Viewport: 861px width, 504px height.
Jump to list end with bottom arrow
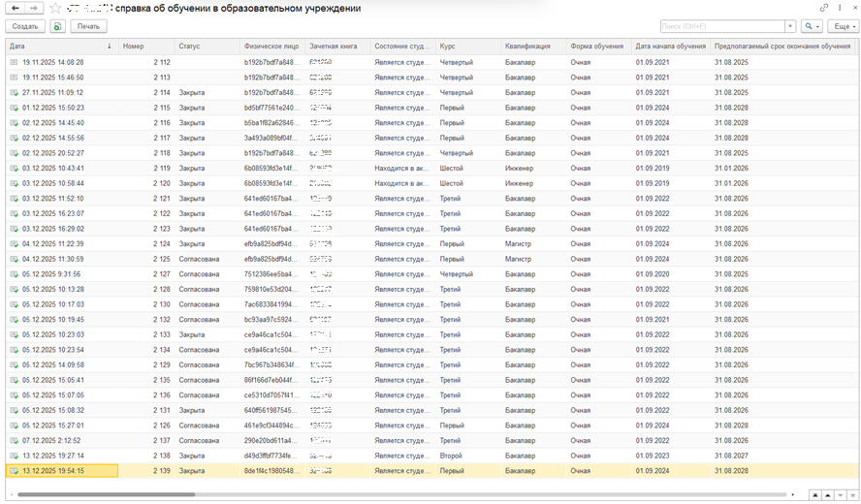pyautogui.click(x=853, y=495)
